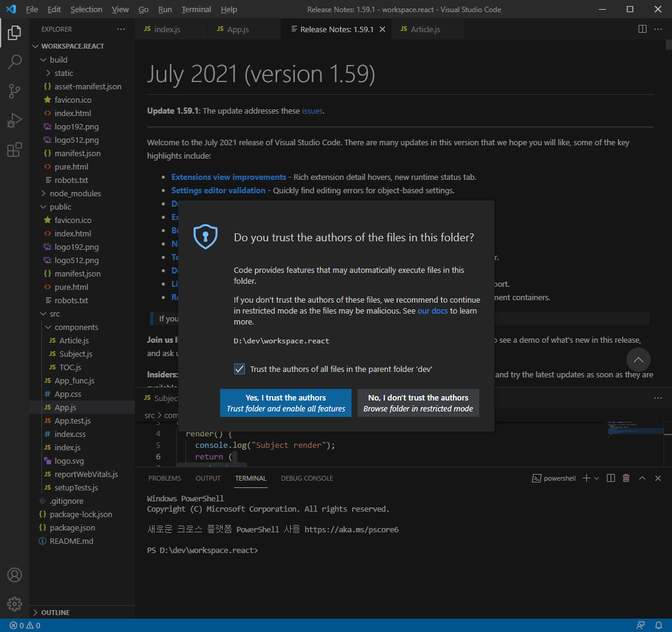Add a new terminal with plus icon
This screenshot has width=672, height=632.
[586, 478]
